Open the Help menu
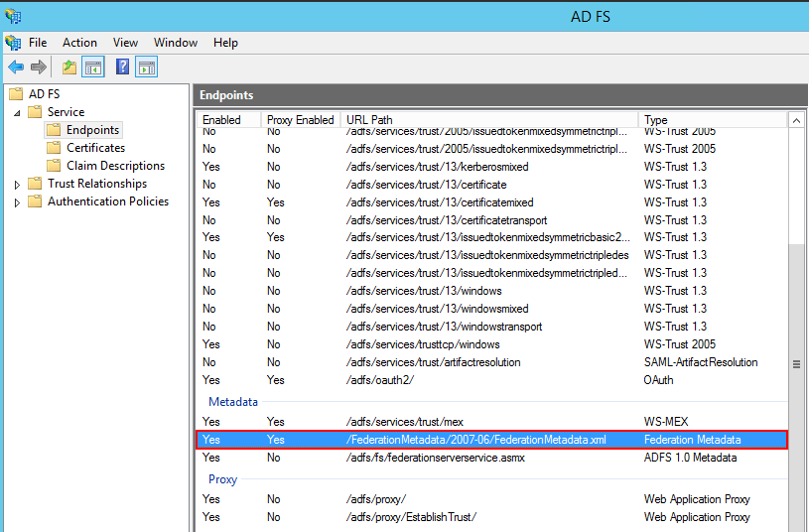Image resolution: width=809 pixels, height=532 pixels. tap(225, 43)
